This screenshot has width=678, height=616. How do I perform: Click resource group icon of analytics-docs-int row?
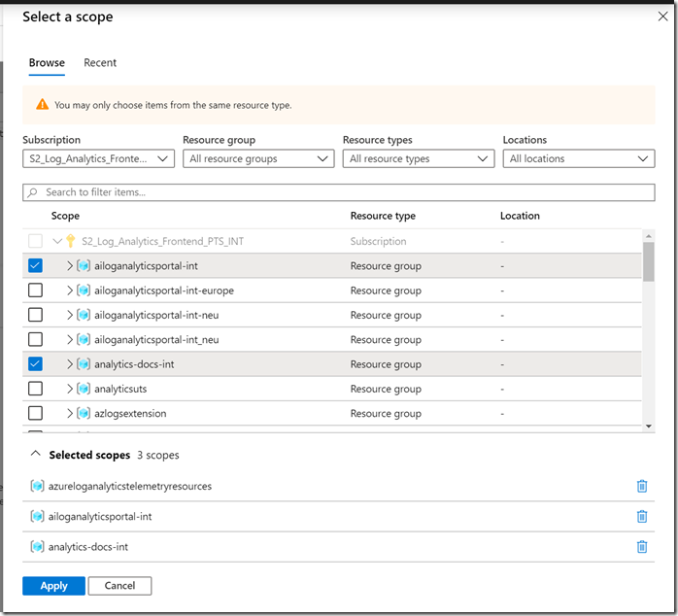pyautogui.click(x=84, y=364)
